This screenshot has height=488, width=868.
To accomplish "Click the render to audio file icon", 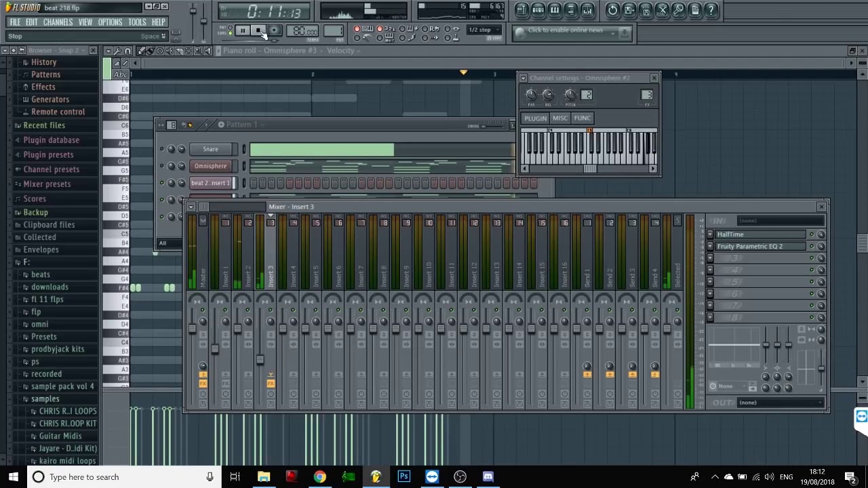I will (646, 10).
